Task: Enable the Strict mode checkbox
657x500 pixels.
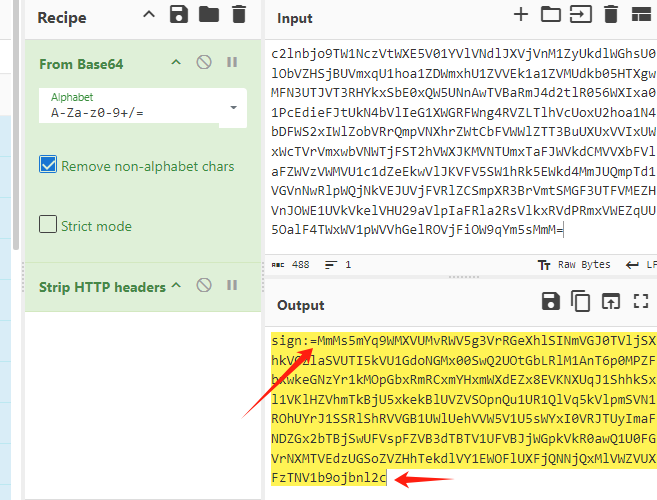Action: point(48,225)
